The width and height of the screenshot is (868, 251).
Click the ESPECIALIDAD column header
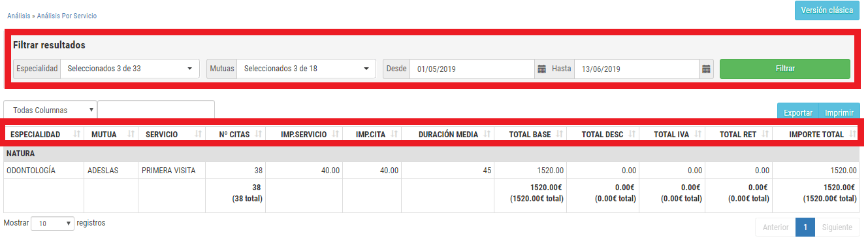coord(44,134)
